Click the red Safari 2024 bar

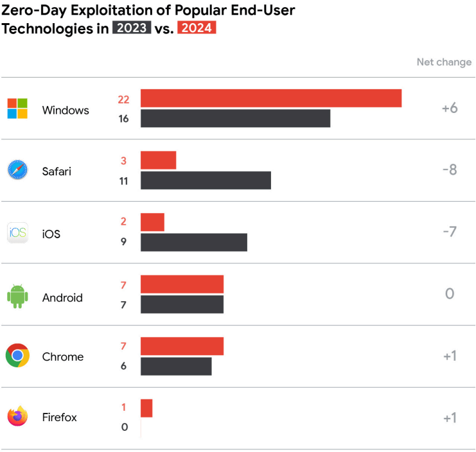coord(159,160)
